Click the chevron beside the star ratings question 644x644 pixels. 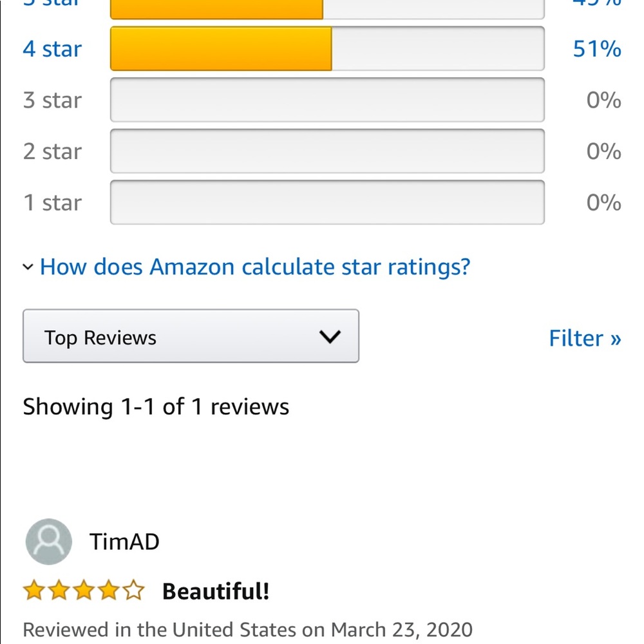coord(28,267)
